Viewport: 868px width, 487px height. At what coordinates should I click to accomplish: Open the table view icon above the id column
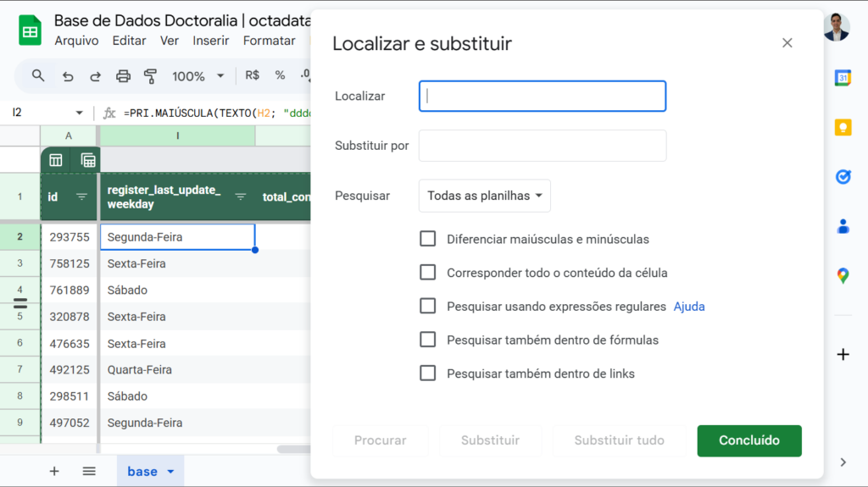pos(56,160)
